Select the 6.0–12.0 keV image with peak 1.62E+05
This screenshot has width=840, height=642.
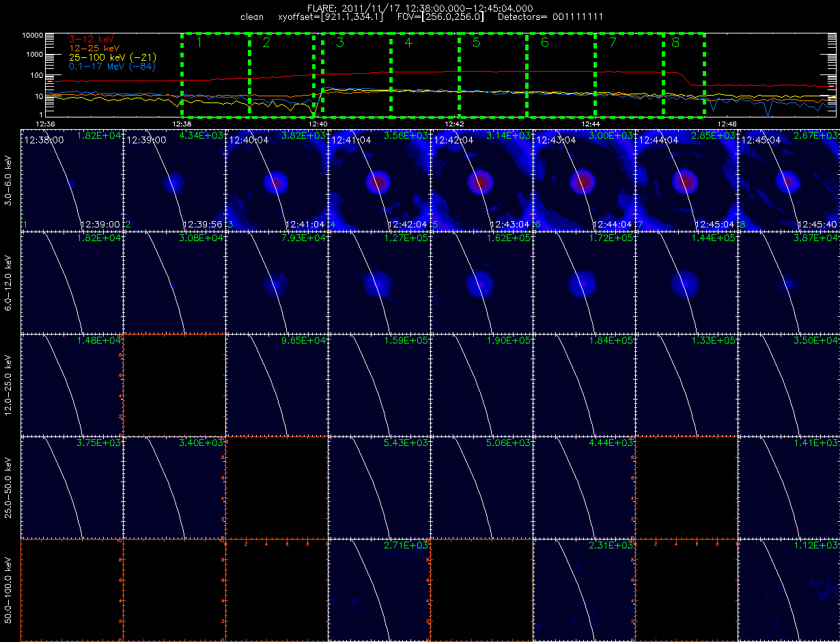[x=481, y=282]
